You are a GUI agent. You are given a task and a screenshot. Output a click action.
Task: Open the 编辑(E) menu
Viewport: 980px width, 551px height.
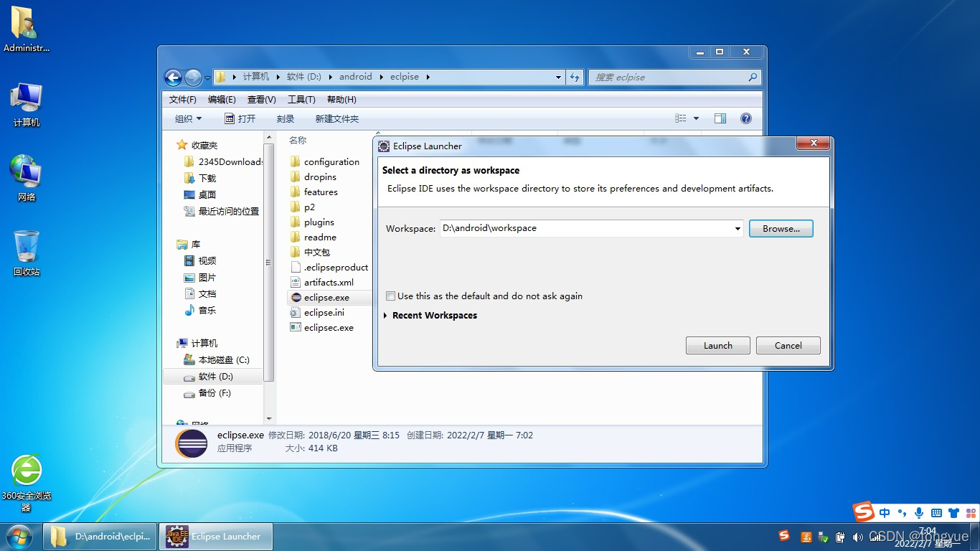point(222,100)
